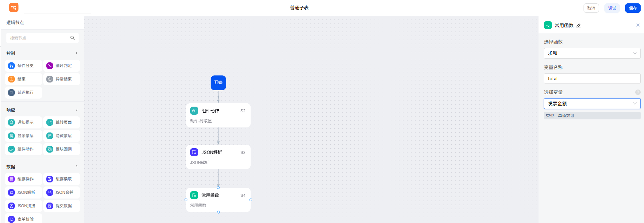The image size is (644, 223).
Task: Pick the 隐藏蒙层 node icon
Action: (50, 136)
